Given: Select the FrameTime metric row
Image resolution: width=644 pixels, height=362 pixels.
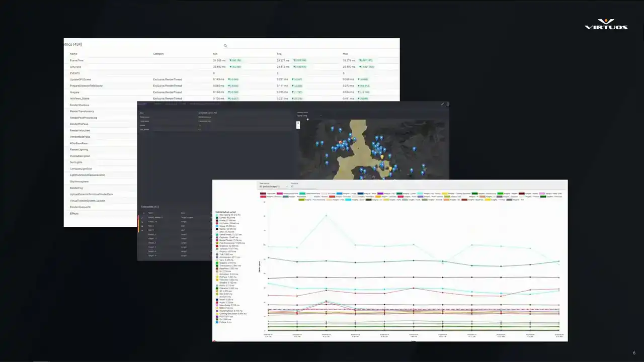Looking at the screenshot, I should coord(76,60).
